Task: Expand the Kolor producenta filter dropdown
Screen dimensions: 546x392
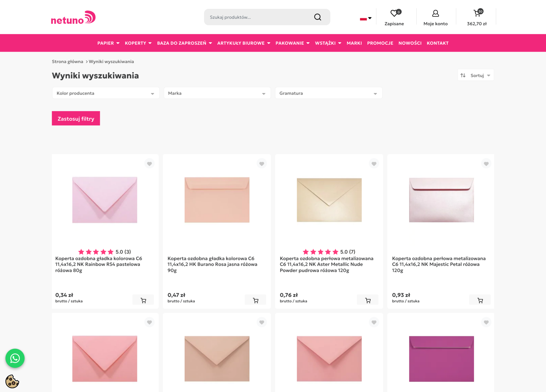Action: (106, 93)
